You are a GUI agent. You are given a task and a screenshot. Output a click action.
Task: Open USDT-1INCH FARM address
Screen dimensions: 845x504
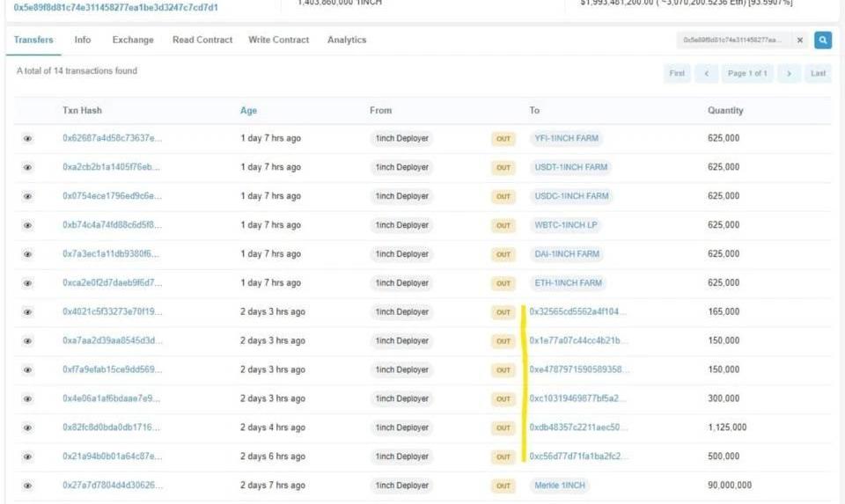(570, 167)
